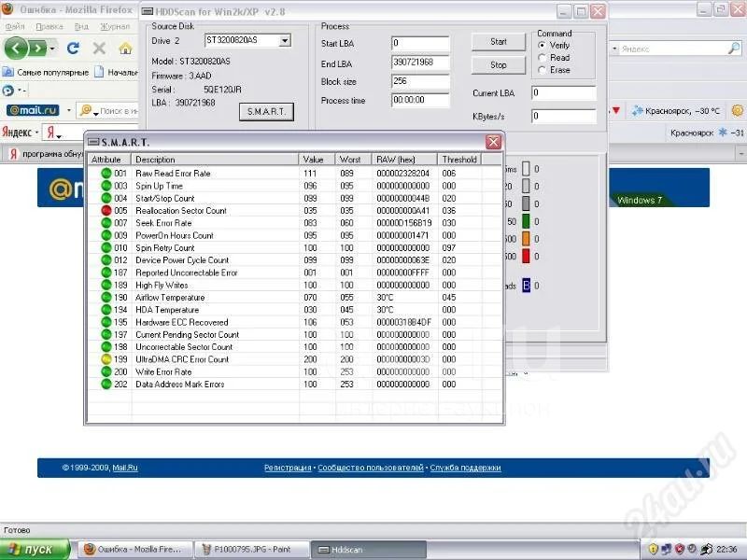Switch to P1000795.JPG Paint taskbar item
747x560 pixels.
[x=250, y=549]
